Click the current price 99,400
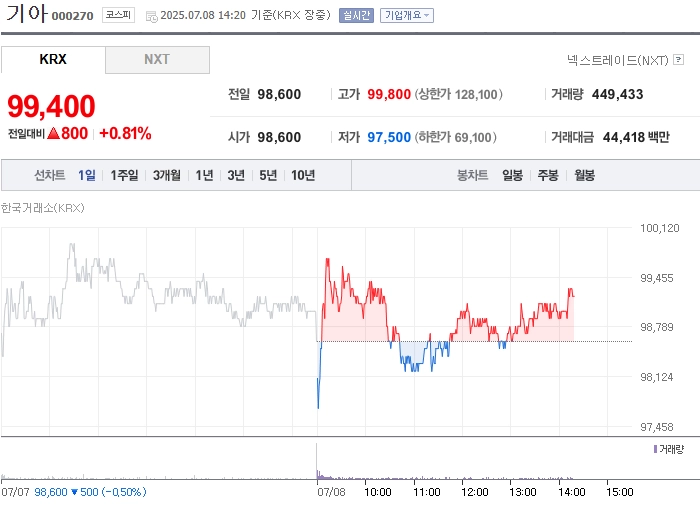The height and width of the screenshot is (515, 700). pyautogui.click(x=51, y=106)
